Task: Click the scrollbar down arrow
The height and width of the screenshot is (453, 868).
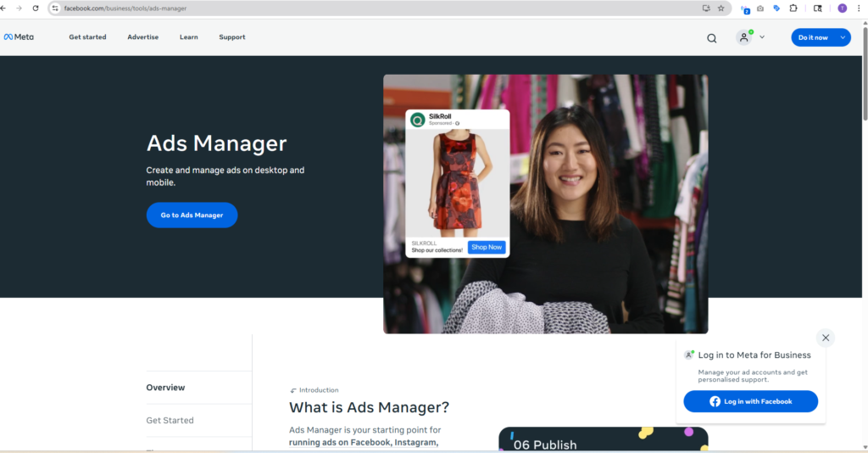Action: tap(865, 447)
